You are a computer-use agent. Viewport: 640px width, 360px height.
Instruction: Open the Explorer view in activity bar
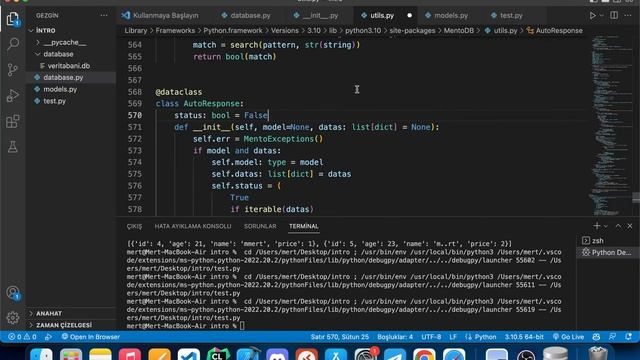click(x=13, y=19)
